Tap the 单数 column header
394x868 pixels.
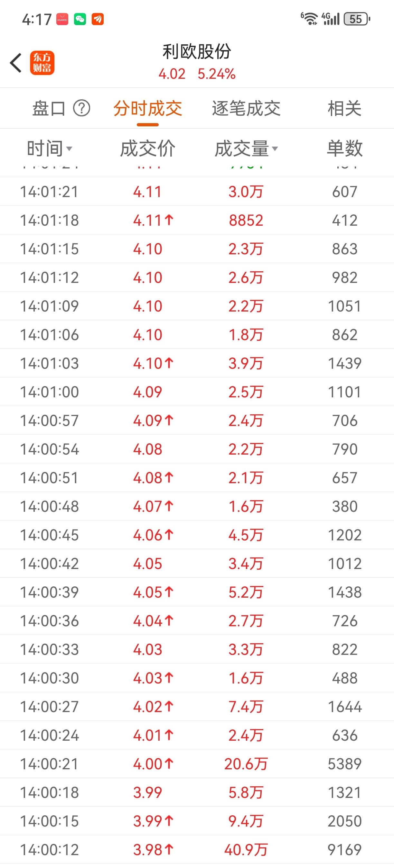(345, 149)
